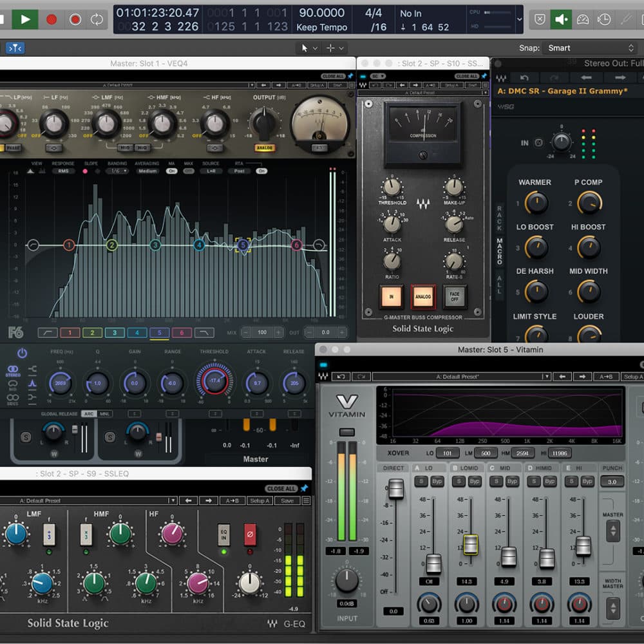Toggle SSL Comp red ANALOG button
The width and height of the screenshot is (644, 644).
[x=422, y=296]
